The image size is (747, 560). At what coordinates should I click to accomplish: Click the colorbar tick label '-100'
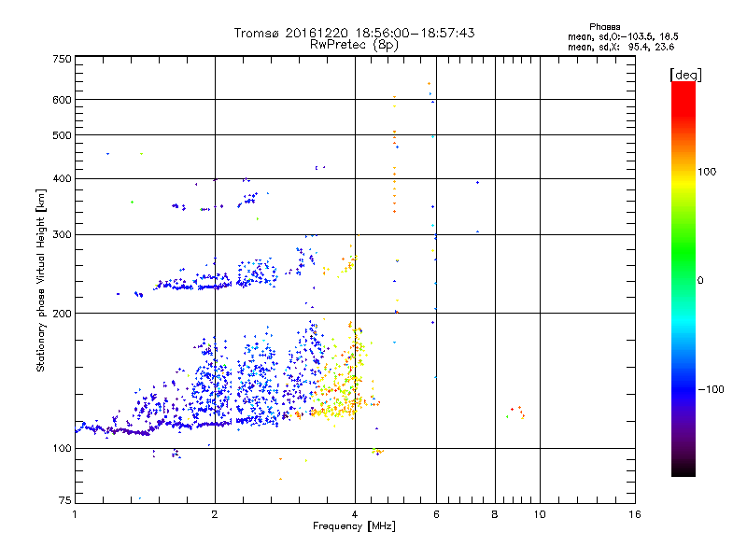pyautogui.click(x=711, y=389)
